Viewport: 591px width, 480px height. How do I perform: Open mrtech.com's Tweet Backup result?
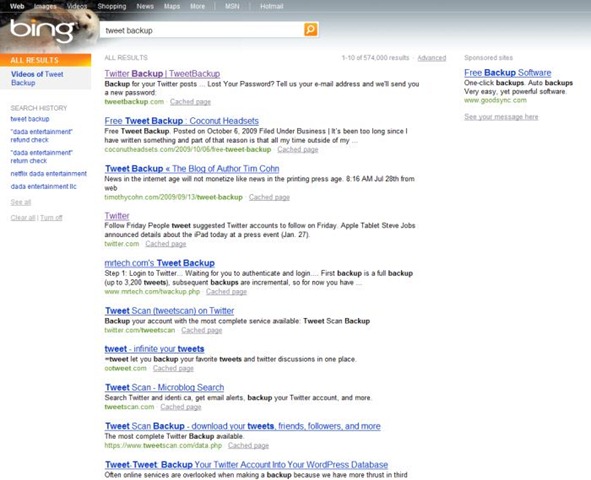pyautogui.click(x=159, y=263)
